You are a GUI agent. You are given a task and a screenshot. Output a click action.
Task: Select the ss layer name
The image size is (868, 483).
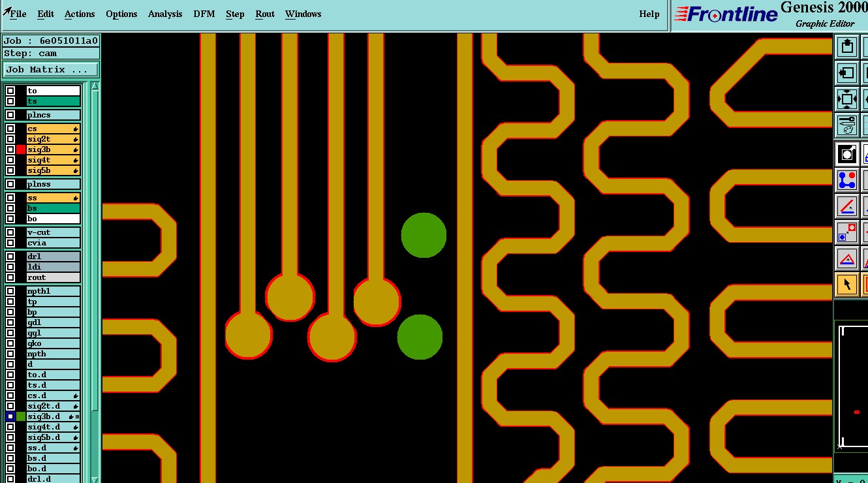(x=54, y=198)
